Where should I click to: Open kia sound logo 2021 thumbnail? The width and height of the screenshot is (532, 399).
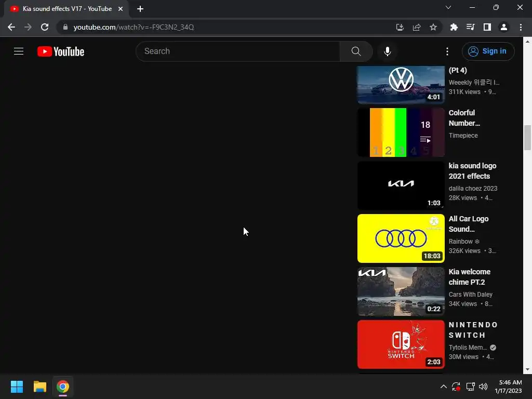point(401,185)
